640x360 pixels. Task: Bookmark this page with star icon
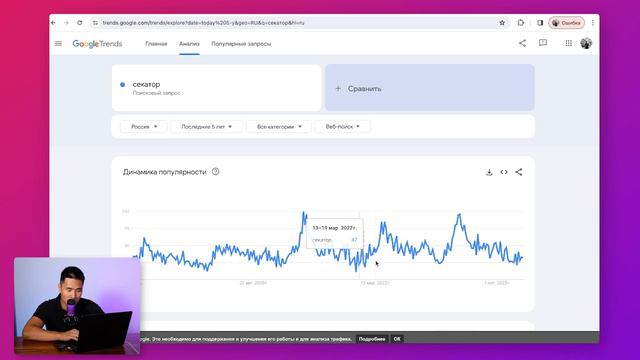click(x=502, y=23)
